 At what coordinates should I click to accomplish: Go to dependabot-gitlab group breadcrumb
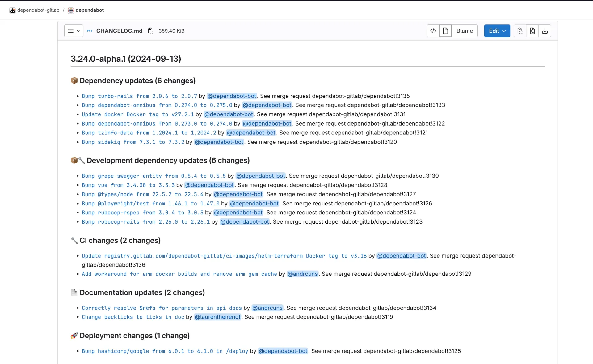38,10
